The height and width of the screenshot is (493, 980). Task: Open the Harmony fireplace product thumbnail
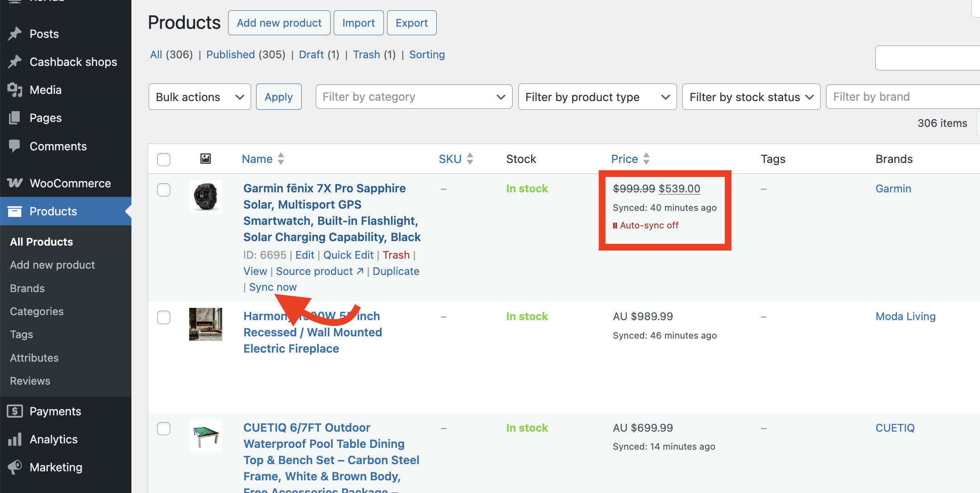[x=205, y=324]
